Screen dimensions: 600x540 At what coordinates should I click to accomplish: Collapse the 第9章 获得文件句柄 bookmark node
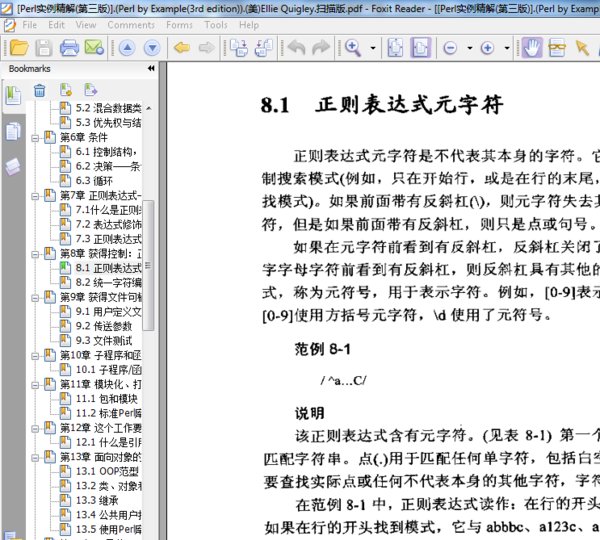(35, 298)
